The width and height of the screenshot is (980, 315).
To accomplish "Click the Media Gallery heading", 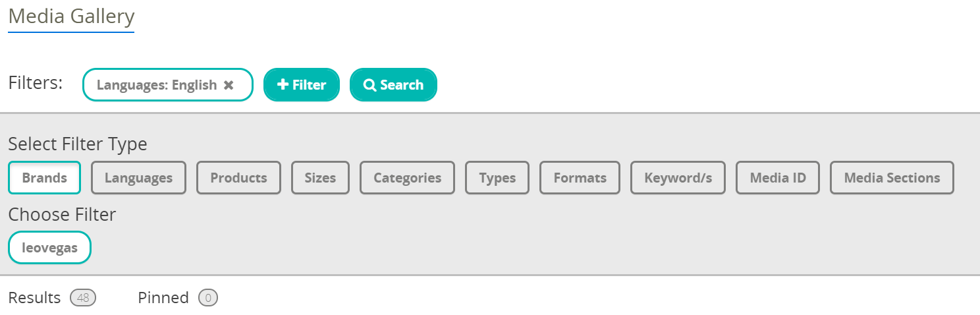I will pos(71,16).
